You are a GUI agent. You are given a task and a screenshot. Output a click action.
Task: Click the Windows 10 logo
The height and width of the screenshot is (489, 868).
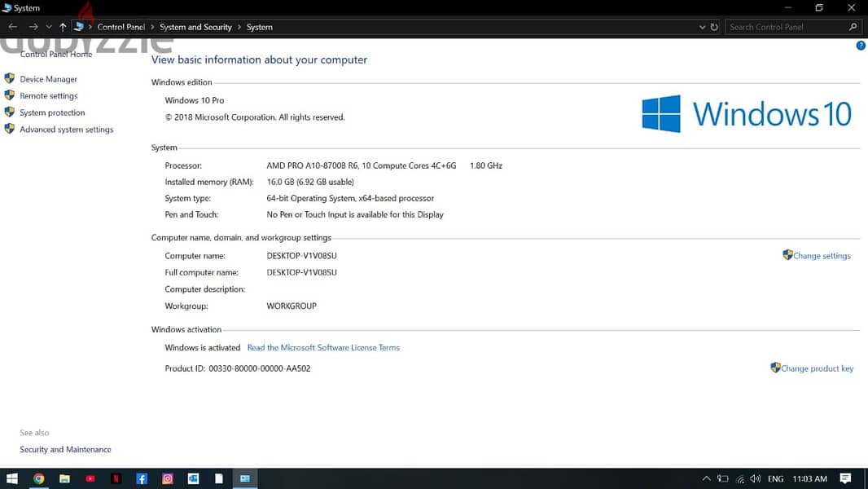tap(747, 113)
